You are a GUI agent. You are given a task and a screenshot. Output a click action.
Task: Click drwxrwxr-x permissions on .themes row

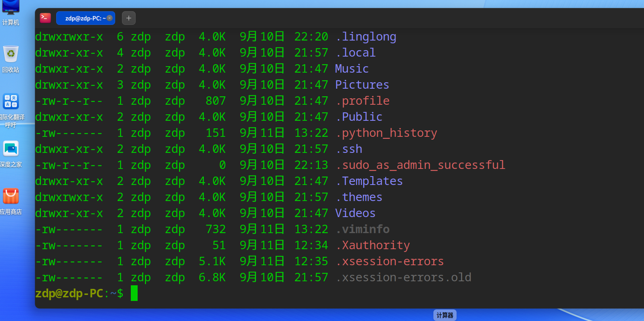[69, 197]
